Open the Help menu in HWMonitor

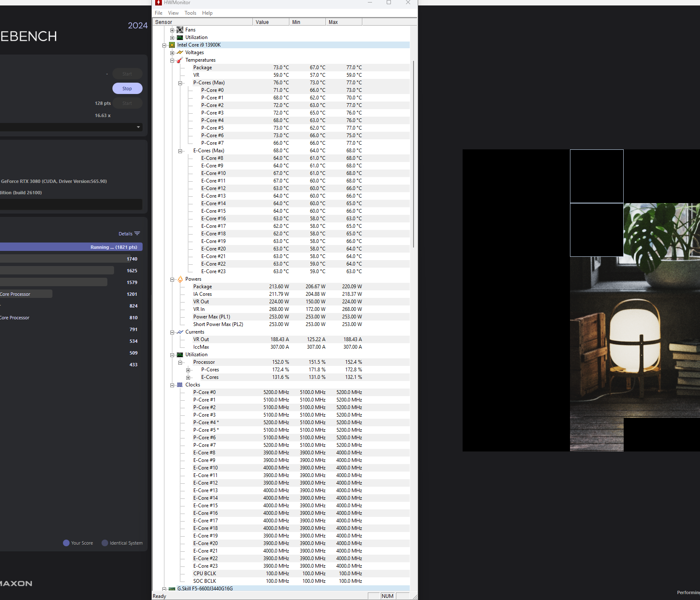pos(207,13)
